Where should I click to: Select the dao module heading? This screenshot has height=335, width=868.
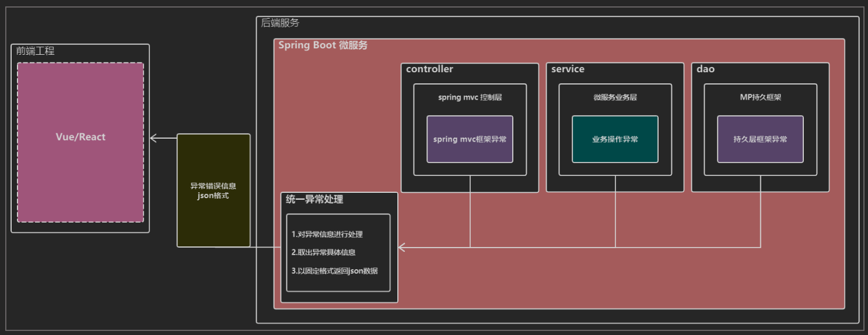[x=705, y=69]
